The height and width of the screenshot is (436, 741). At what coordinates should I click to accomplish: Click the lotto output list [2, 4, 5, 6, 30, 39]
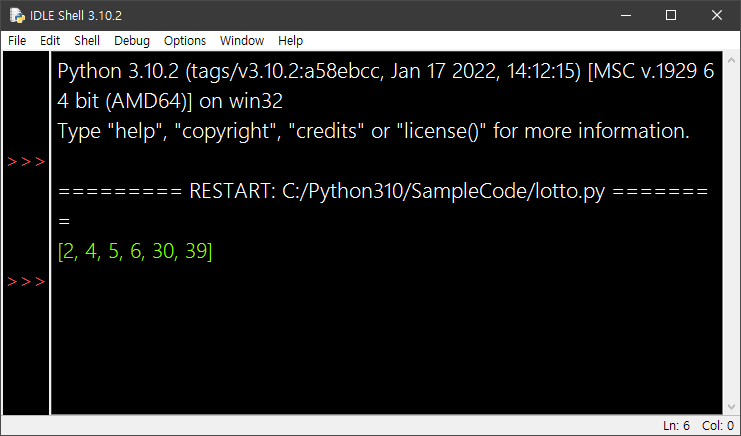coord(136,252)
